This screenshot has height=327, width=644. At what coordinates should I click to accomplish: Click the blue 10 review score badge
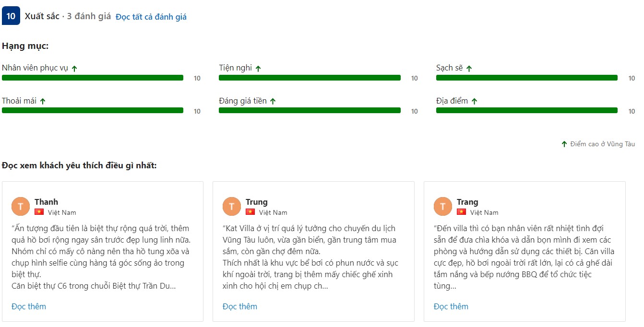[11, 16]
